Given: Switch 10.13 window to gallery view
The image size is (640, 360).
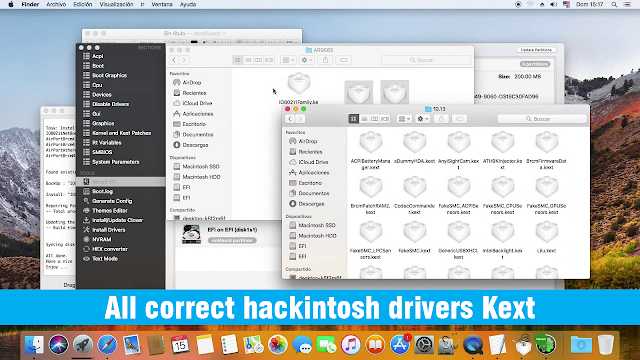Looking at the screenshot, I should click(x=385, y=119).
